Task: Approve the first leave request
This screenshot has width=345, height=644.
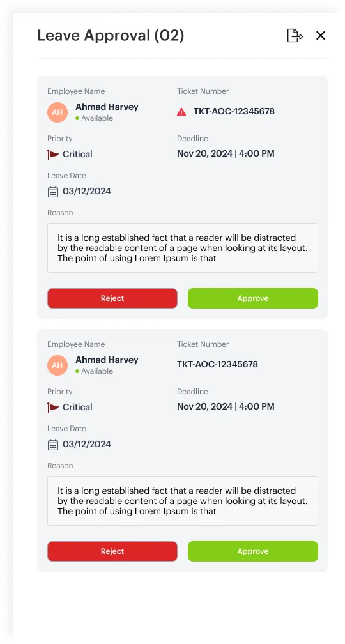Action: (x=253, y=298)
